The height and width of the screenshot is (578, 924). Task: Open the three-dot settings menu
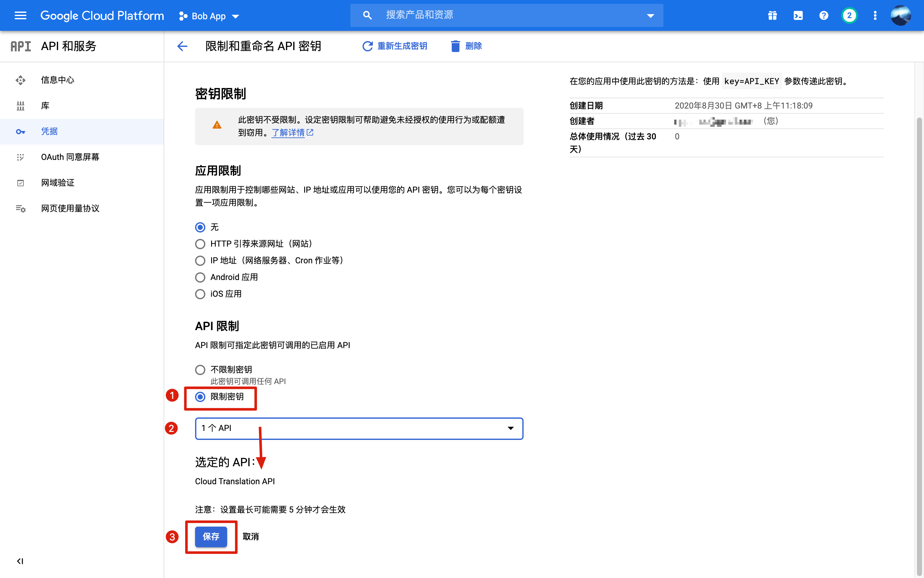pyautogui.click(x=875, y=15)
